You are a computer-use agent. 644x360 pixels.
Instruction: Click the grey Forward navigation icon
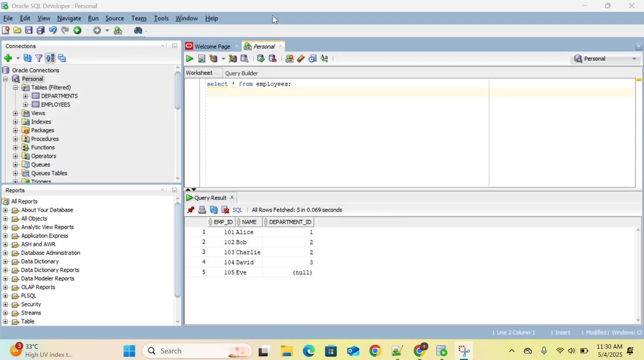coord(97,30)
